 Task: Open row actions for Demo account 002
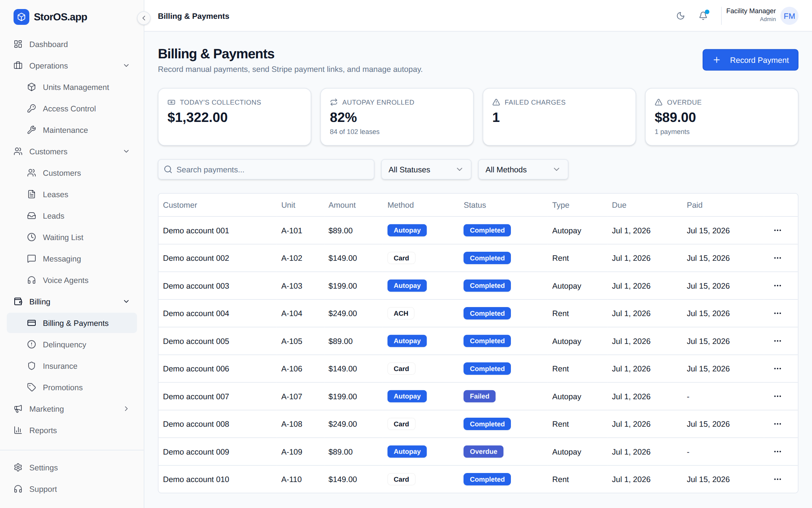[777, 258]
